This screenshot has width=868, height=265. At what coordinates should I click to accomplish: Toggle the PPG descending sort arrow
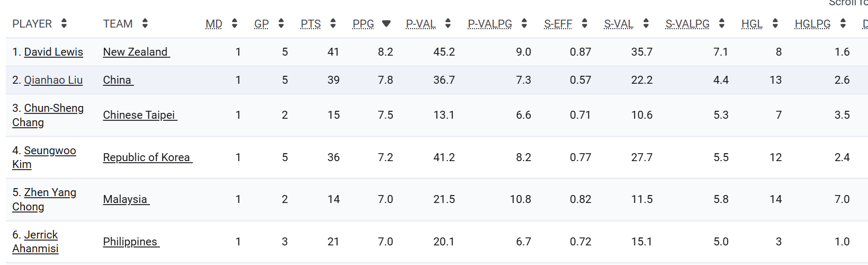[386, 23]
